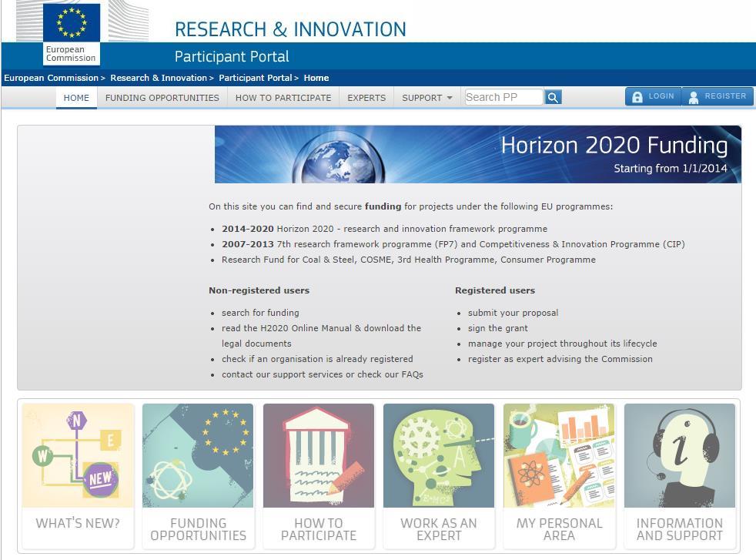Click the Participant Portal header title
Image resolution: width=756 pixels, height=560 pixels.
click(232, 56)
